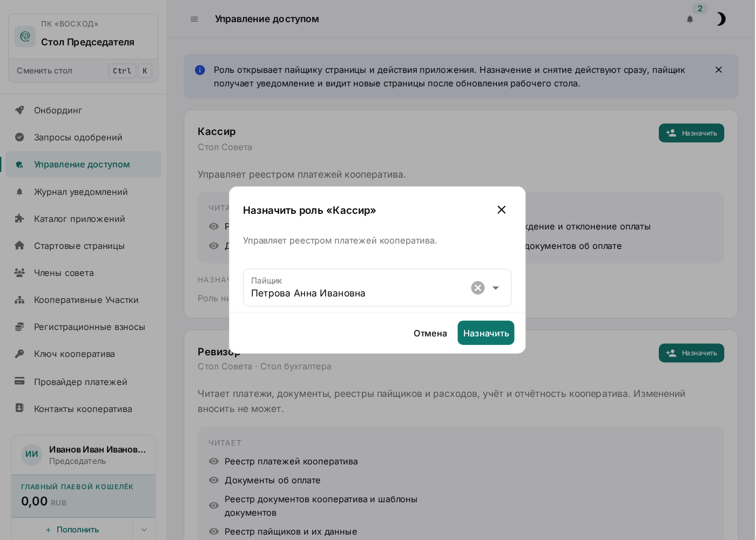Open Журнал уведомлений in the sidebar
This screenshot has height=540, width=756.
(x=83, y=192)
